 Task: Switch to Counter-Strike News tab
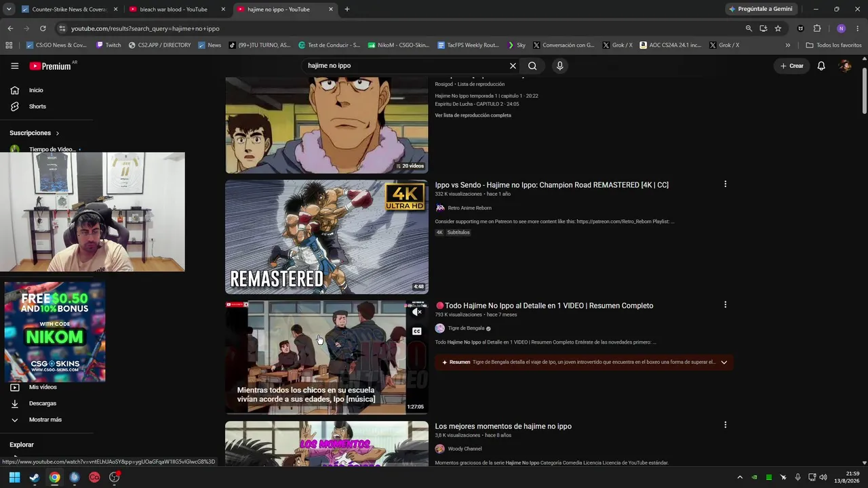[69, 9]
